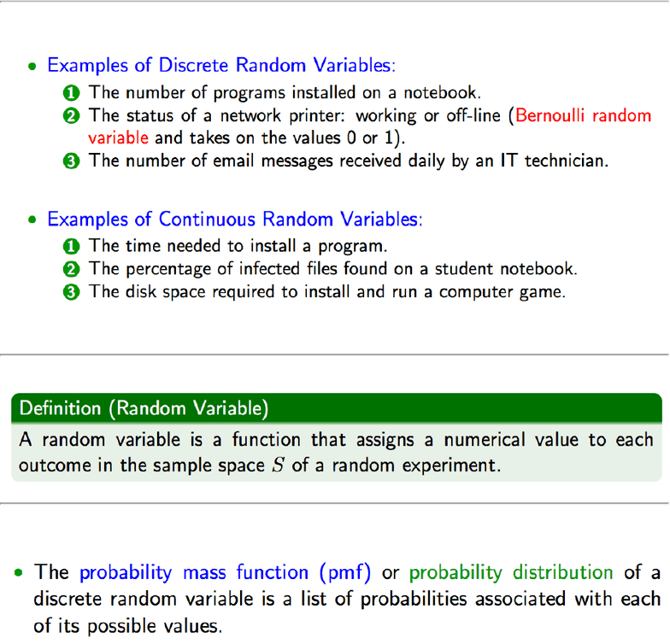Select line about email messages received daily

coord(349,161)
